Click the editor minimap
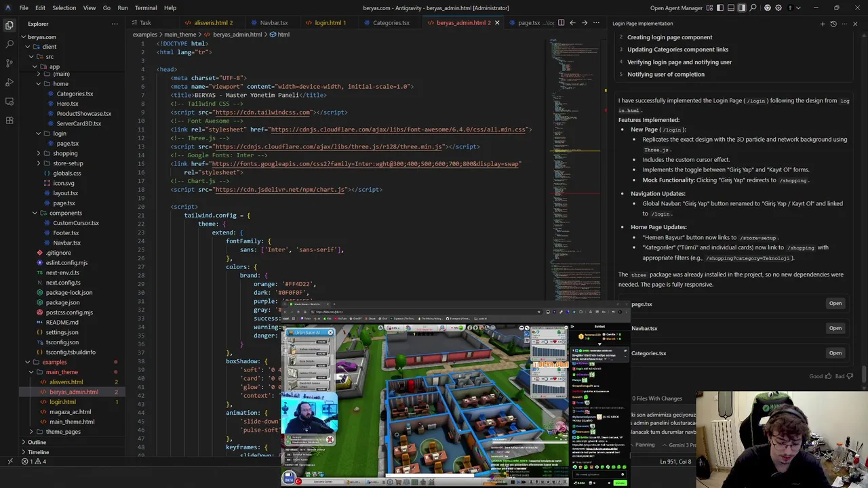This screenshot has height=488, width=868. [575, 169]
